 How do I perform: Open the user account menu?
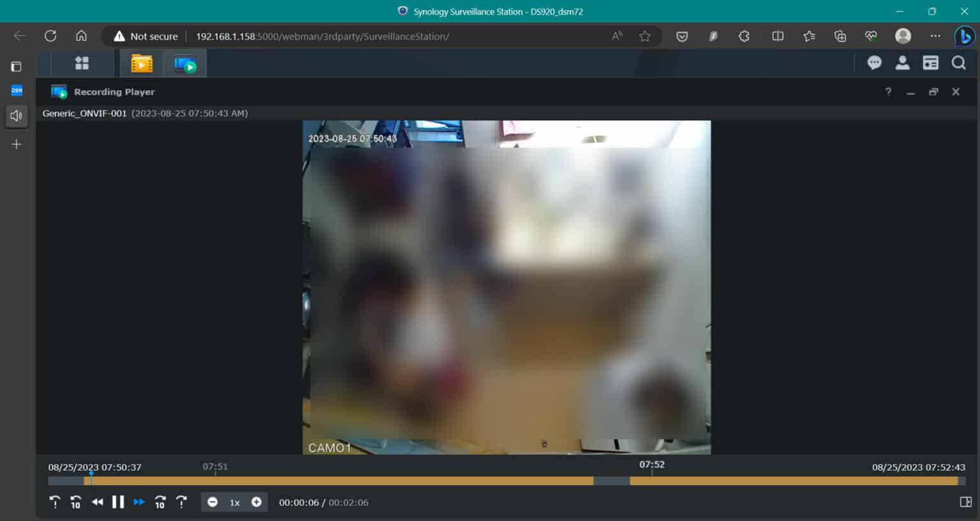click(x=902, y=63)
